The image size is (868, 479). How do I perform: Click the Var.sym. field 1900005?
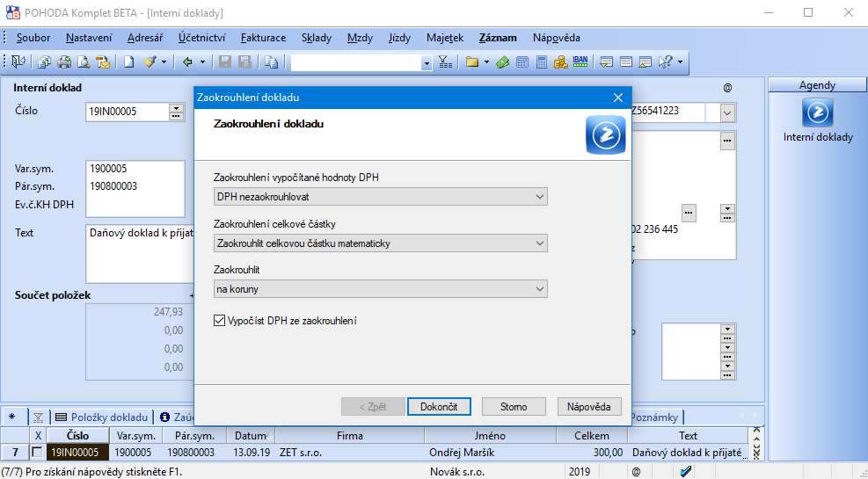pyautogui.click(x=135, y=169)
